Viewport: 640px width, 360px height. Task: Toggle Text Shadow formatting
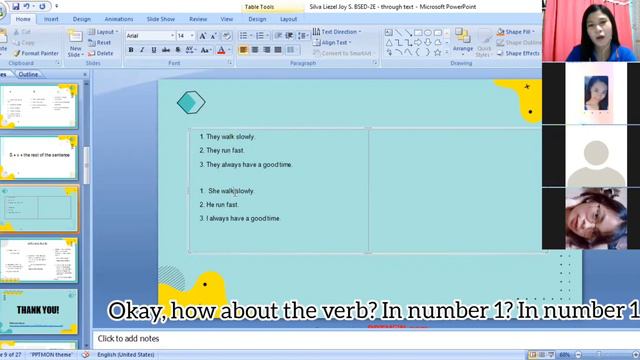[x=178, y=50]
